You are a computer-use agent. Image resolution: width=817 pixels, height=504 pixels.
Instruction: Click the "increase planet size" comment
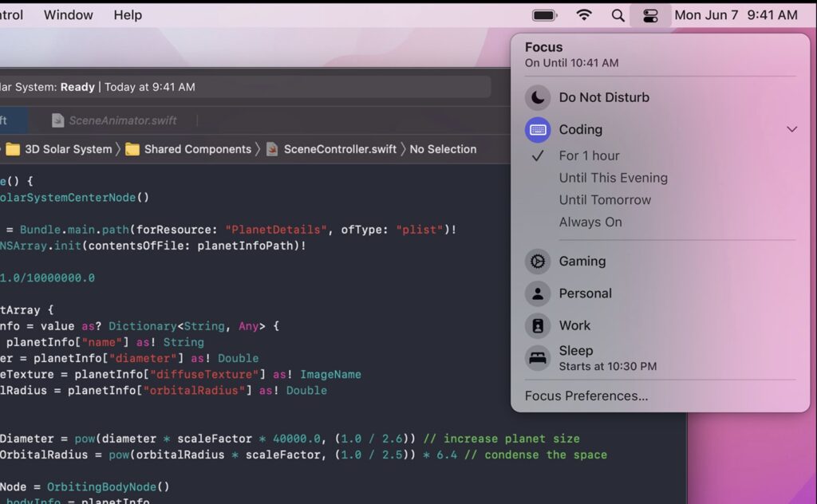[x=501, y=439]
